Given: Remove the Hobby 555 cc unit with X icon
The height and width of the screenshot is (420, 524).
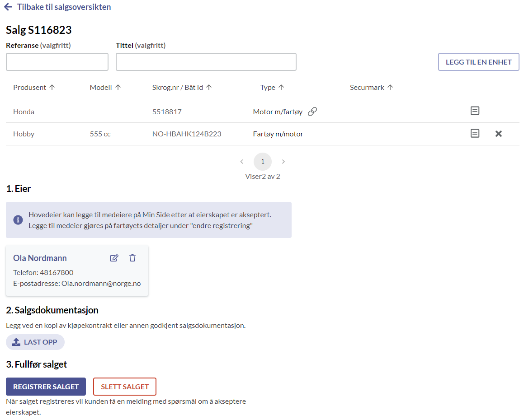Looking at the screenshot, I should pos(498,133).
